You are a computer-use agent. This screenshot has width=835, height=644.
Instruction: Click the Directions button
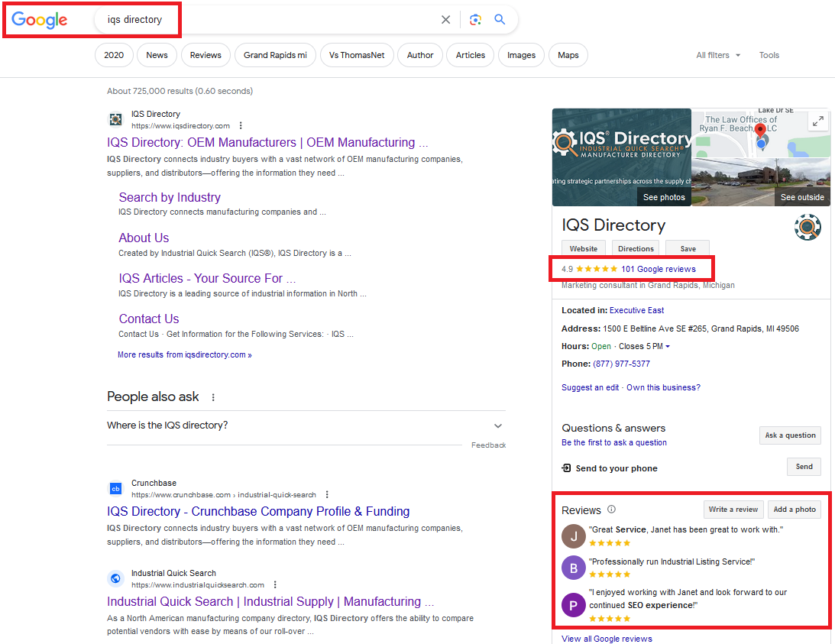pyautogui.click(x=636, y=248)
